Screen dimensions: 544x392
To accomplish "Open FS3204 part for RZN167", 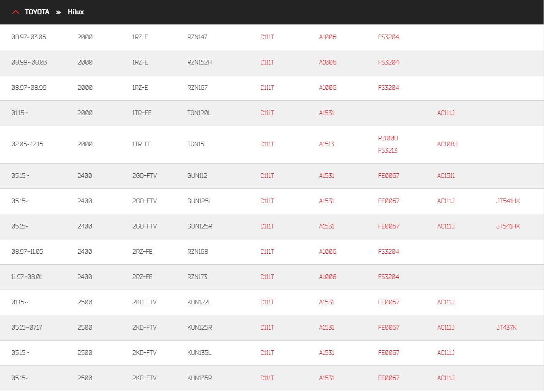I will [388, 88].
